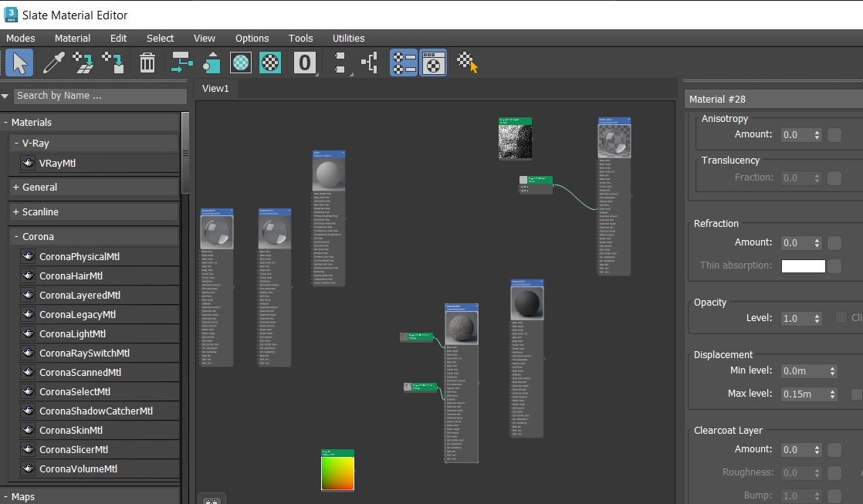Click the material browser scrollbar
Screen dimensions: 863x504
pos(185,153)
